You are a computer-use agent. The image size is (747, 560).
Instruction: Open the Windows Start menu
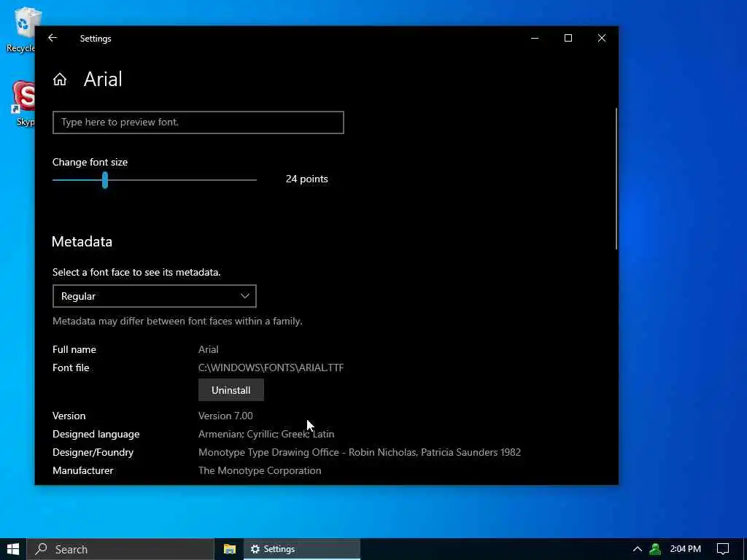pos(13,549)
